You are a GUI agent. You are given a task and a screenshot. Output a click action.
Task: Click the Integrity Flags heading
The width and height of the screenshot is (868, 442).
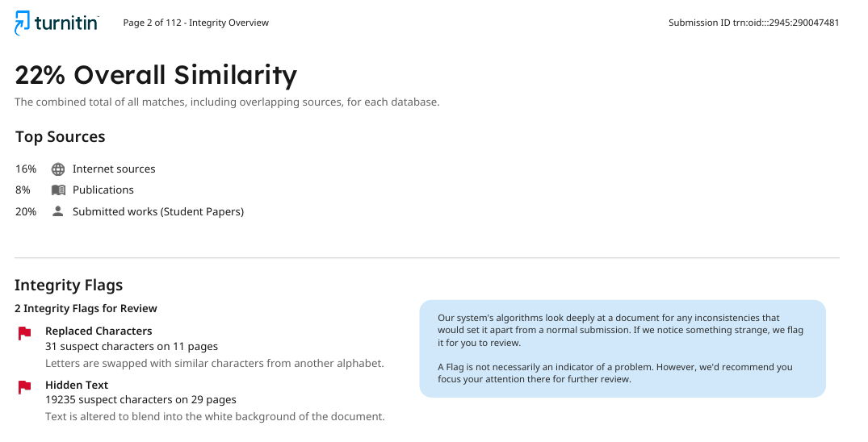pos(69,285)
